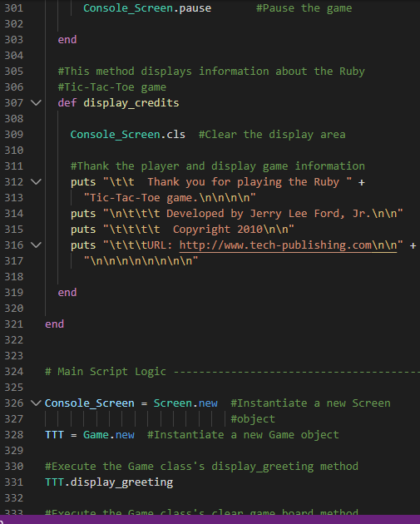Click the 'end' keyword on line 319
This screenshot has height=524, width=420.
tap(67, 293)
